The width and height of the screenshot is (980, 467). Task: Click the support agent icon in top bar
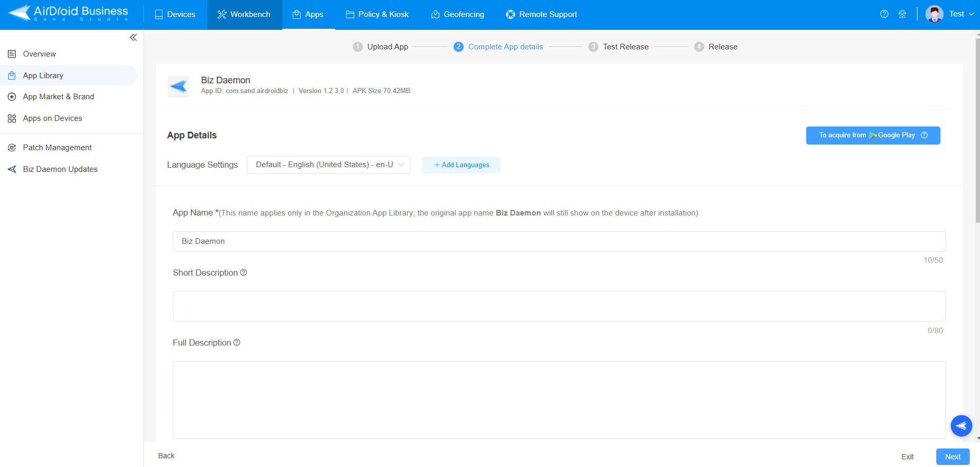click(x=903, y=14)
